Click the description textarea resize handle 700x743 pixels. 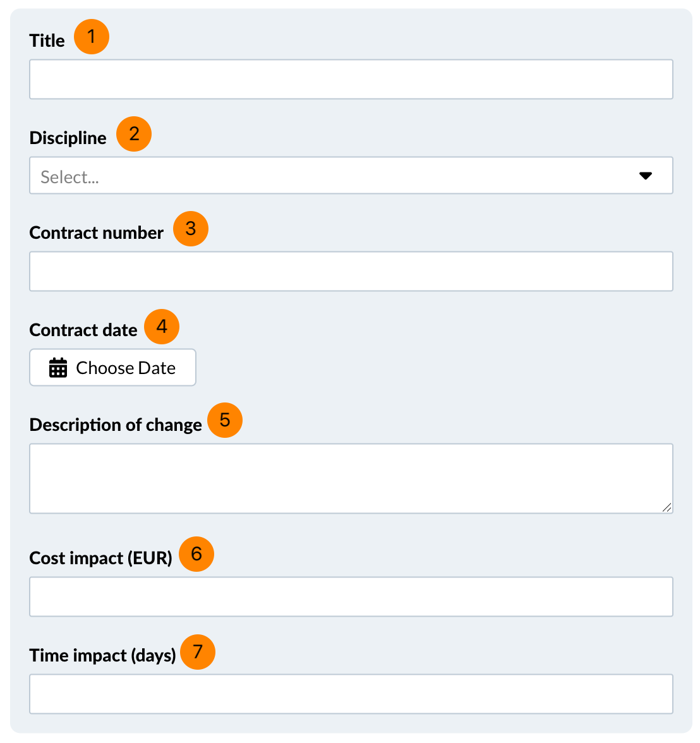pos(667,507)
